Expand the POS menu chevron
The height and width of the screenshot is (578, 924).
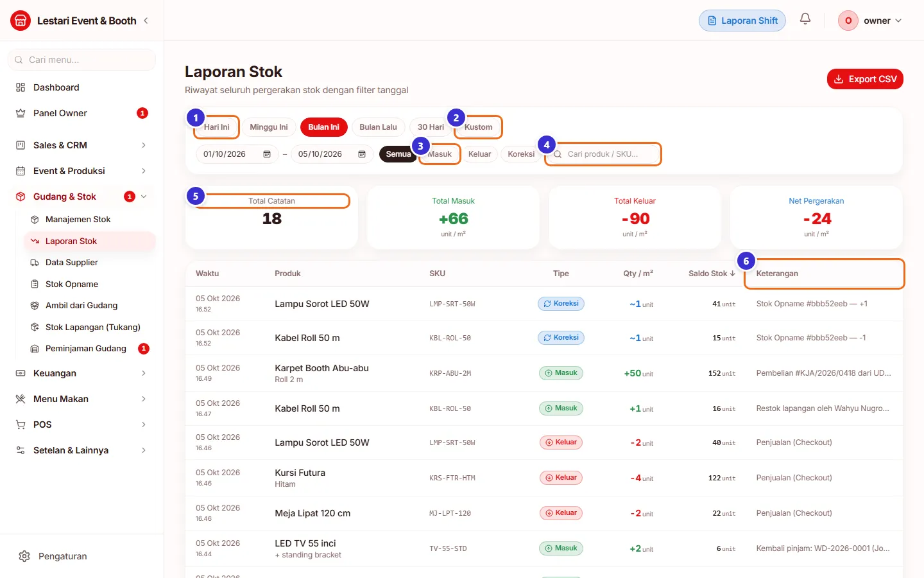144,425
